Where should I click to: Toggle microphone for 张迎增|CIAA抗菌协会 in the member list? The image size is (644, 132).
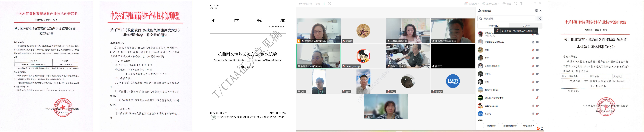(x=533, y=42)
